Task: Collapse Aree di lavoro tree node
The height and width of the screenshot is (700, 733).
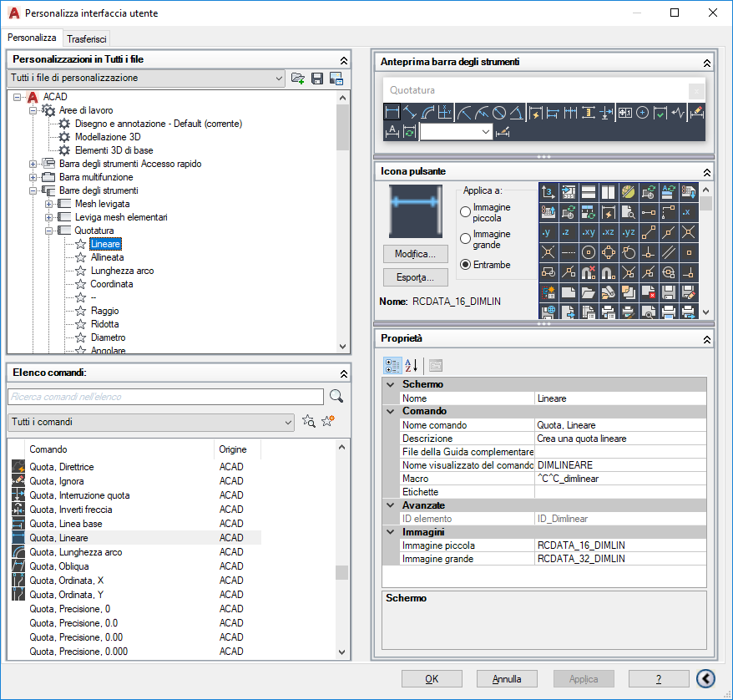Action: point(33,110)
